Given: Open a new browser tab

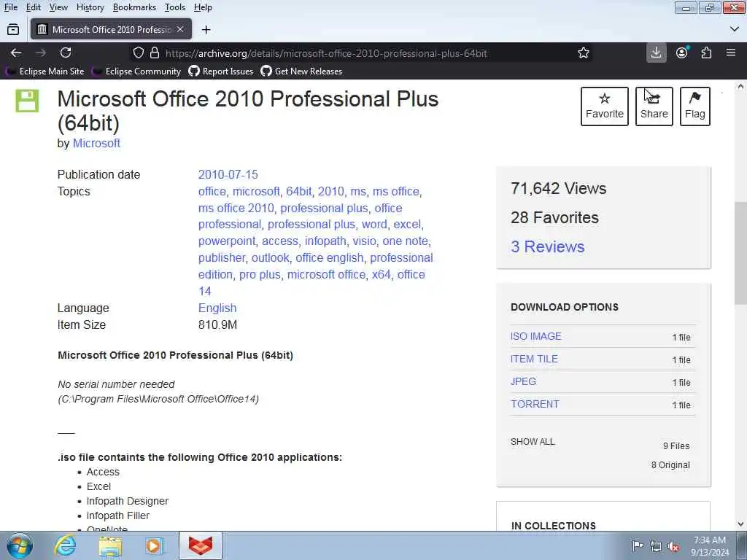Looking at the screenshot, I should (206, 29).
